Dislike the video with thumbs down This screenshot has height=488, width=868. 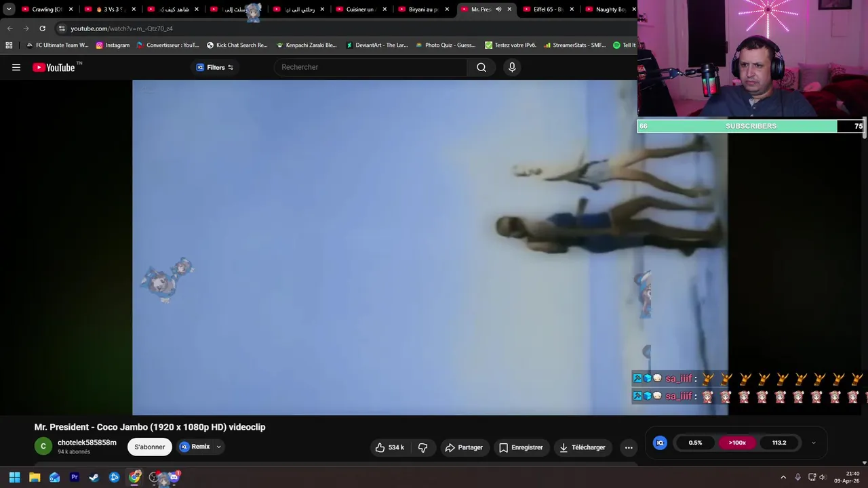[x=423, y=447]
